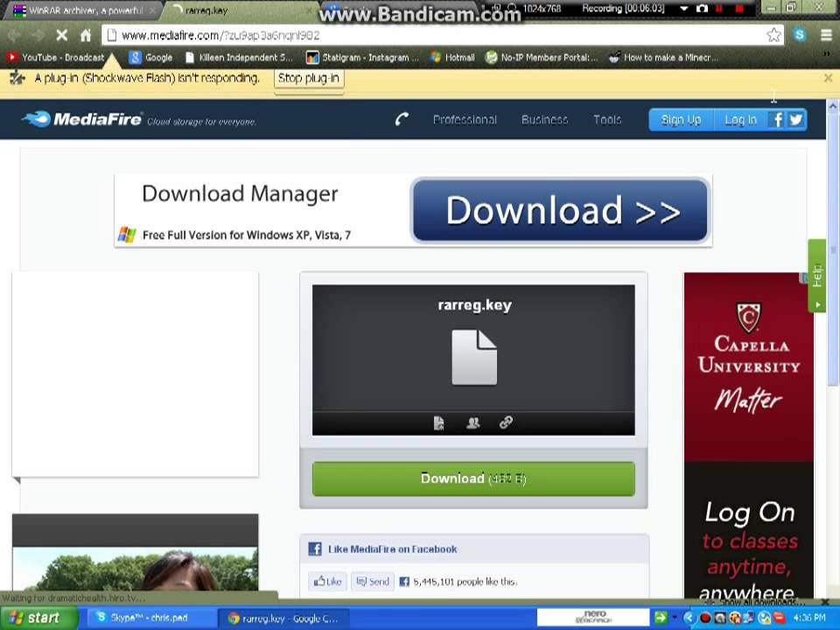The width and height of the screenshot is (840, 630).
Task: Click the Facebook Like button
Action: click(328, 581)
